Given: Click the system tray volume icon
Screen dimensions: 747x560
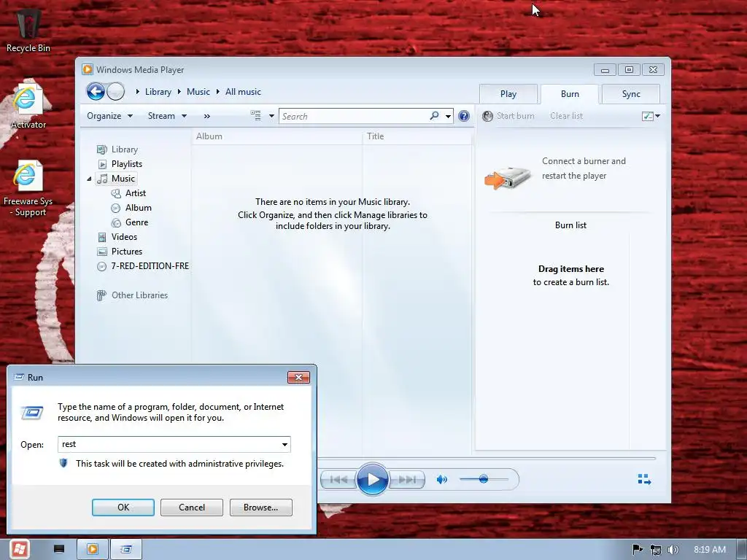Looking at the screenshot, I should pos(673,550).
